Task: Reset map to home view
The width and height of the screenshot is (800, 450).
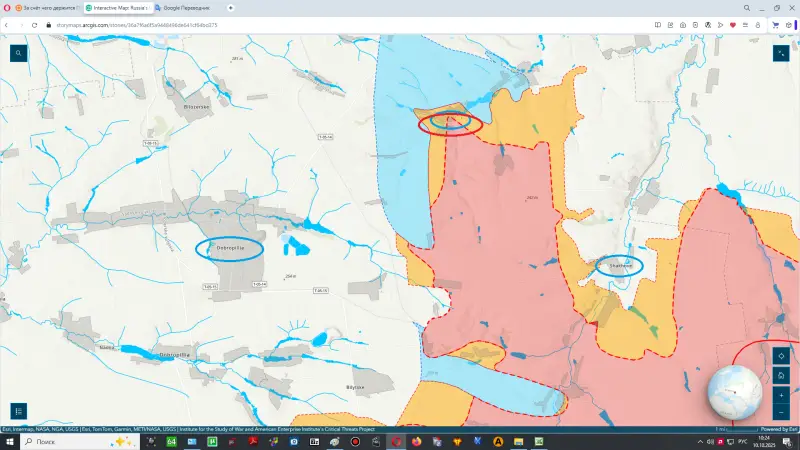Action: pyautogui.click(x=780, y=375)
